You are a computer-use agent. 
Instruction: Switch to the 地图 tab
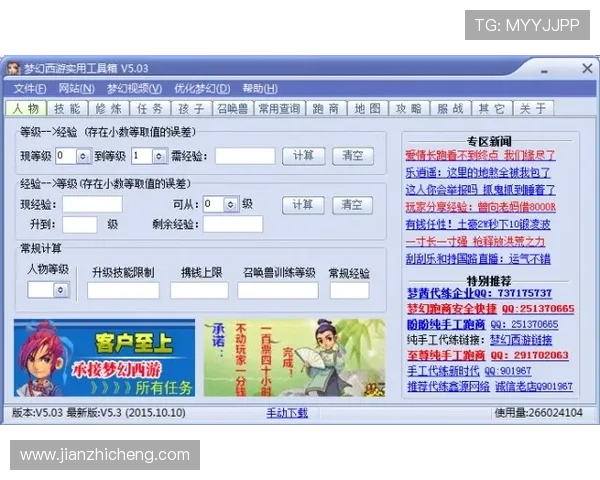368,109
